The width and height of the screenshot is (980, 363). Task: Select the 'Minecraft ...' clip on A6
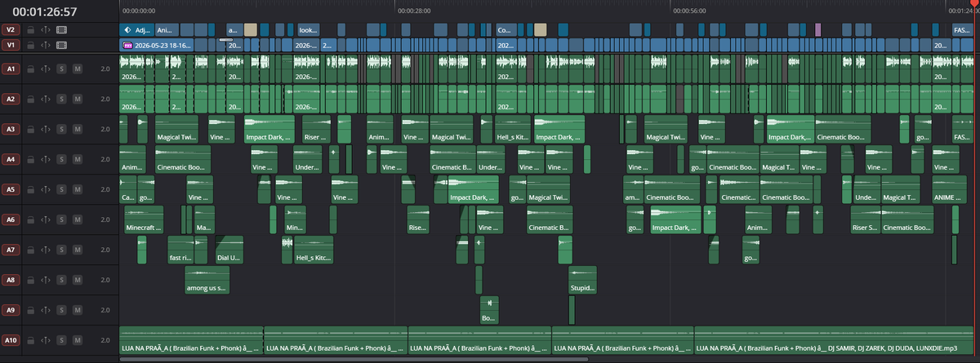144,219
